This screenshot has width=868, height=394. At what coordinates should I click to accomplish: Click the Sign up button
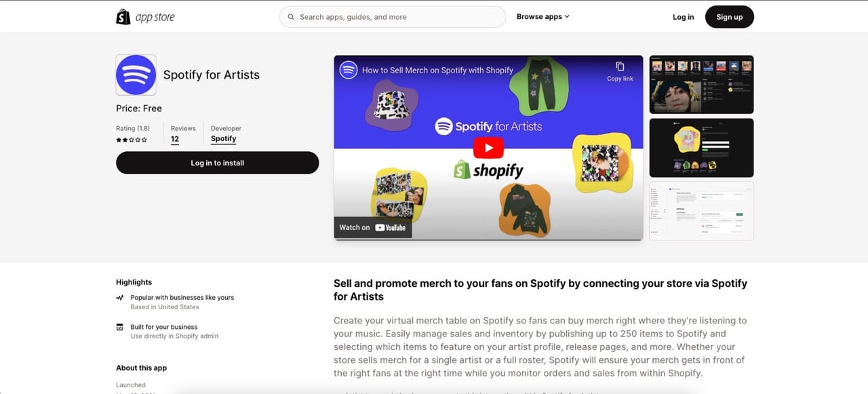coord(730,17)
